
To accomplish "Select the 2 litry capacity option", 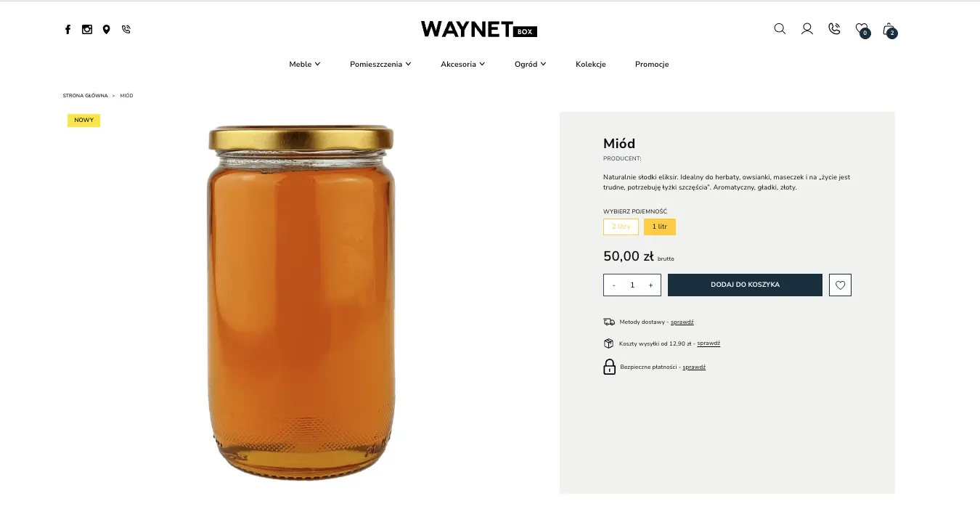I will pyautogui.click(x=621, y=227).
